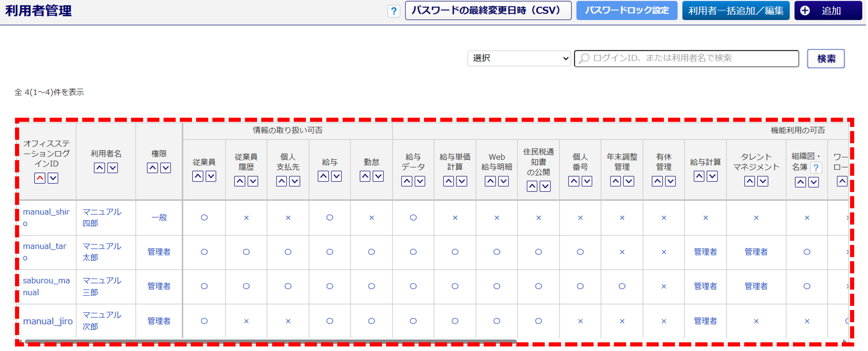Open user saburou_manual

click(x=46, y=286)
